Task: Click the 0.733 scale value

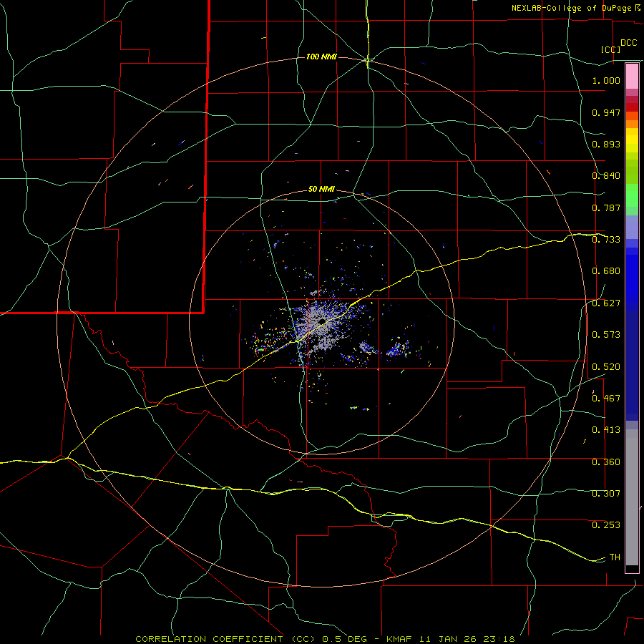Action: click(x=606, y=240)
